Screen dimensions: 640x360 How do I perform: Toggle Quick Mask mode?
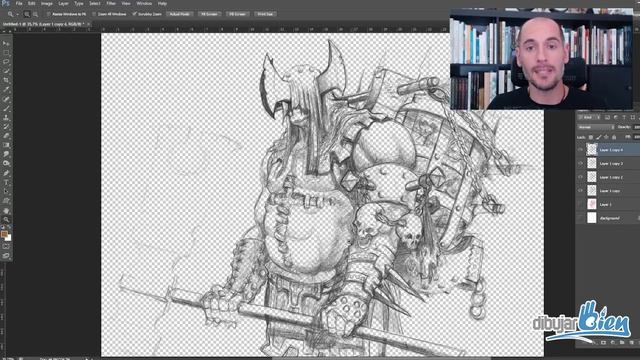(6, 247)
